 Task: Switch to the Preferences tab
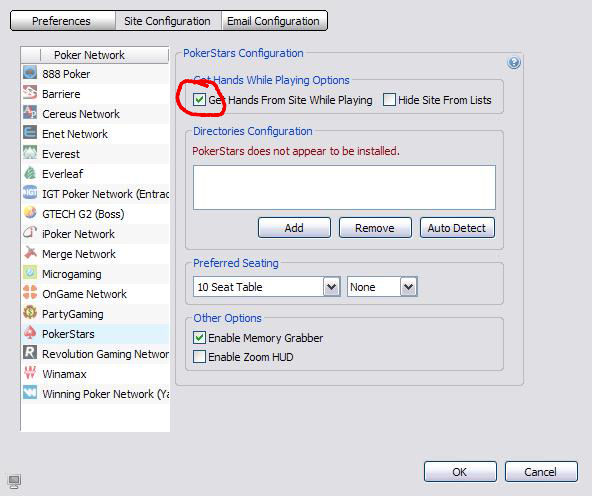pyautogui.click(x=63, y=21)
